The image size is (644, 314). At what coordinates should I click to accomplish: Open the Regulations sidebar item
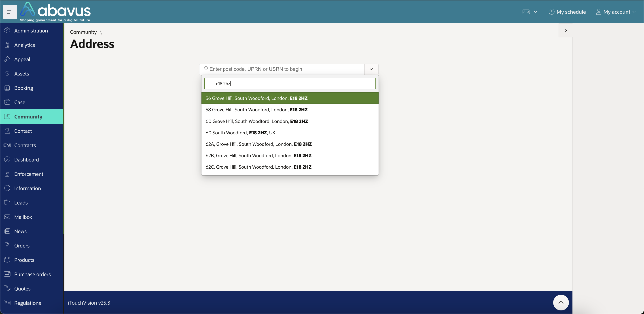click(32, 303)
